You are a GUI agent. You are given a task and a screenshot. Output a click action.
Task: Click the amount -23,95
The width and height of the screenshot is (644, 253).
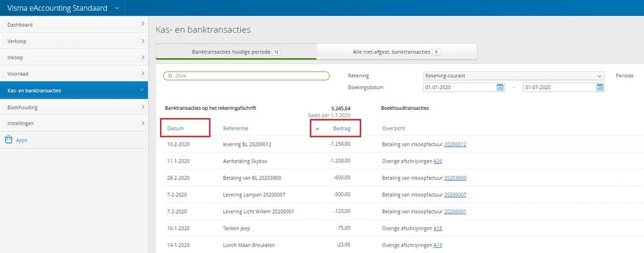point(343,245)
